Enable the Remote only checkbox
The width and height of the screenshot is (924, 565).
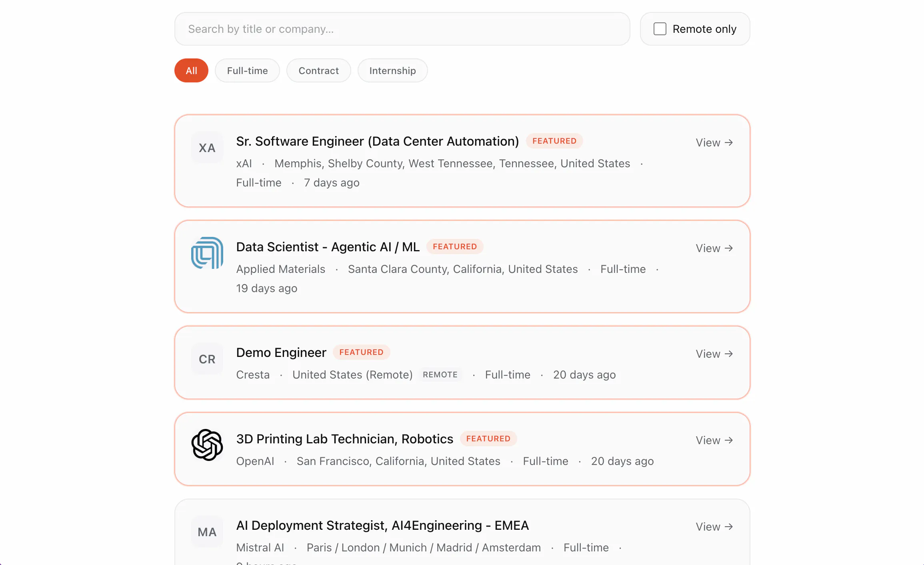tap(660, 29)
